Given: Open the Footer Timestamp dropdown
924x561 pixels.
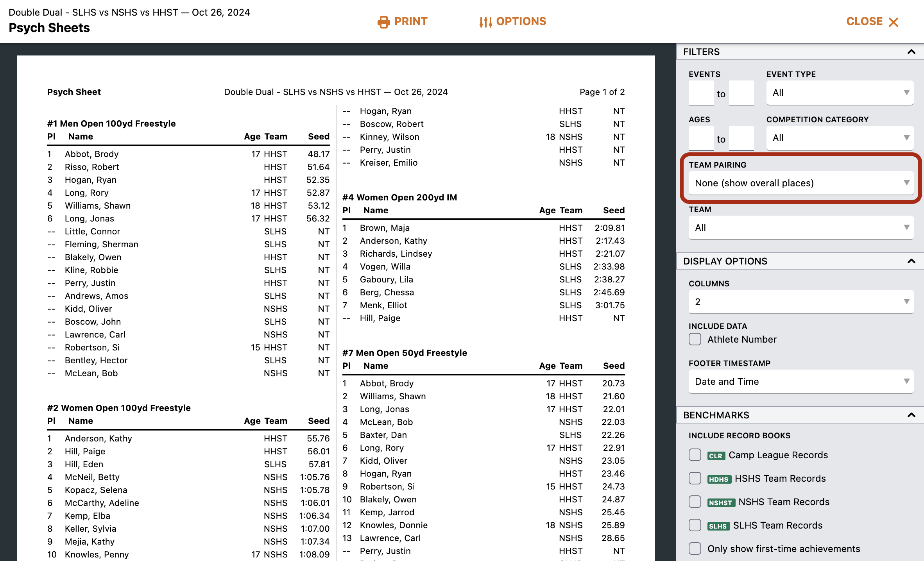Looking at the screenshot, I should (801, 381).
